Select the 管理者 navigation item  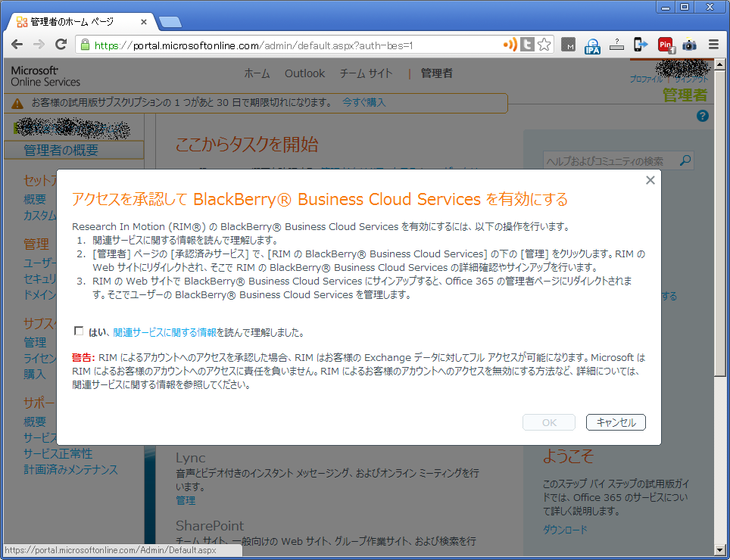pyautogui.click(x=437, y=73)
